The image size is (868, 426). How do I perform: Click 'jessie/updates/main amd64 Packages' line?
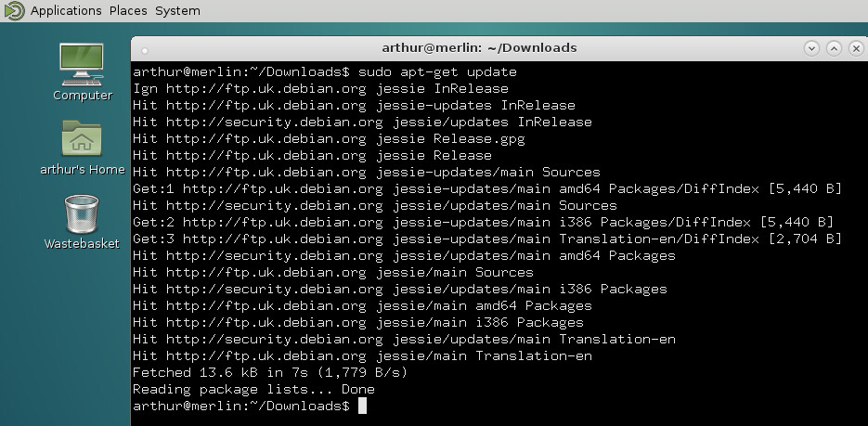[404, 255]
